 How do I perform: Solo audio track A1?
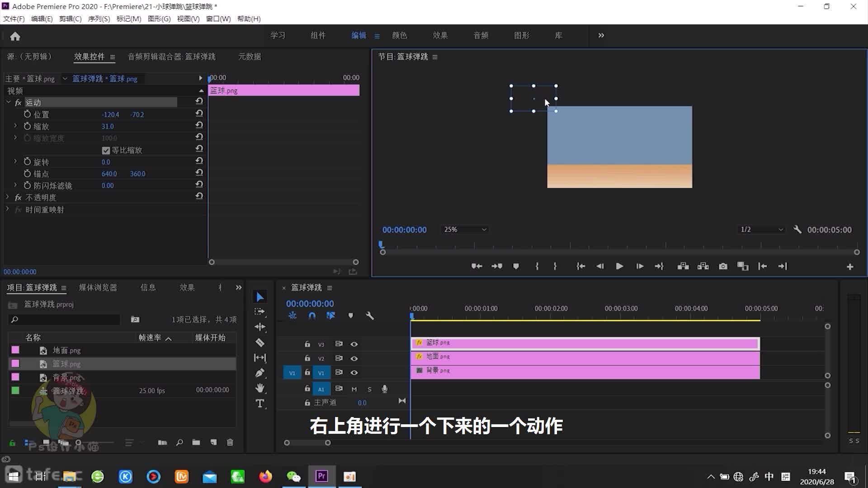[369, 389]
